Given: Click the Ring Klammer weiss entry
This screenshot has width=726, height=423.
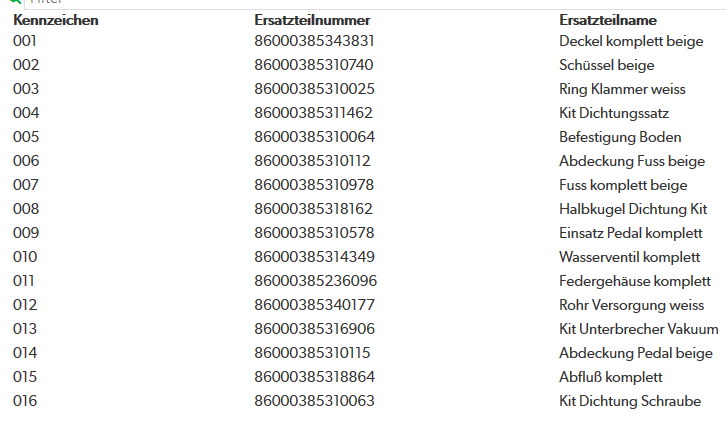Looking at the screenshot, I should click(622, 89).
